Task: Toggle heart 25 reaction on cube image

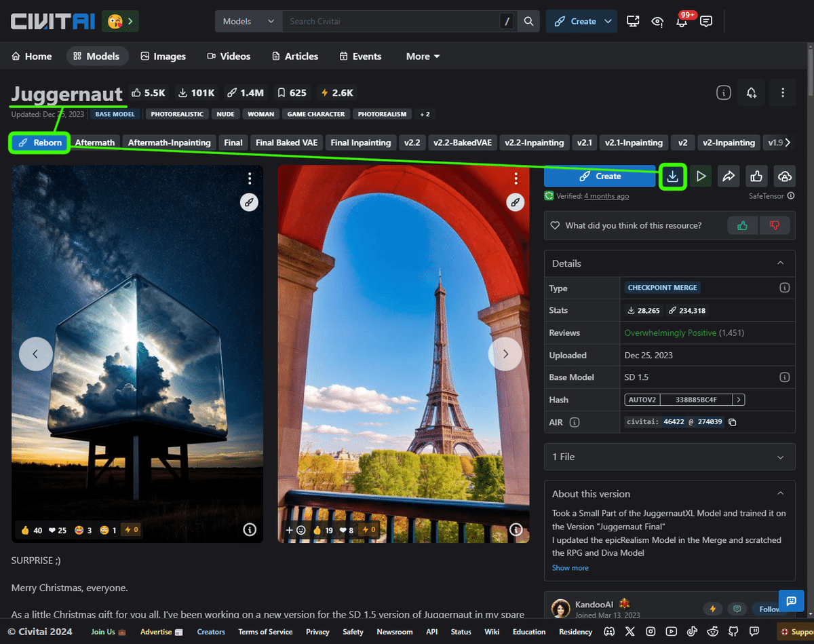Action: click(x=57, y=530)
